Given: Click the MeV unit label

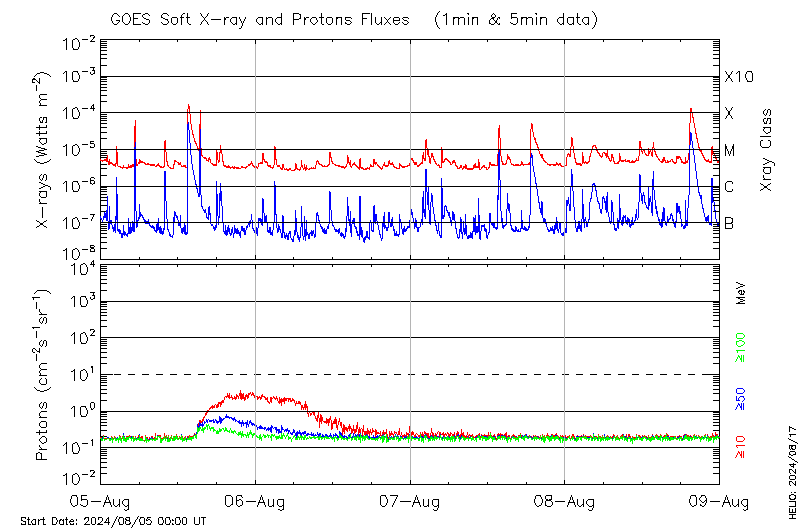Looking at the screenshot, I should click(741, 292).
